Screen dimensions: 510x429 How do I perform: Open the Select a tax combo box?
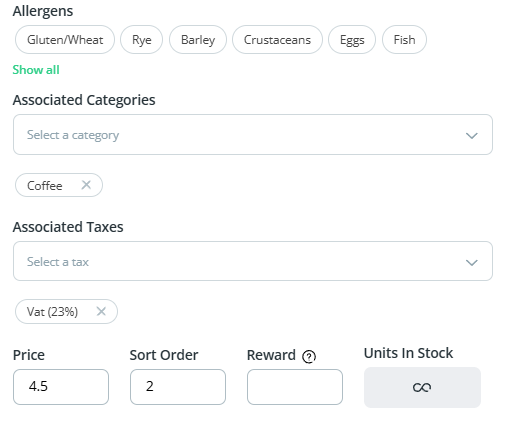(253, 261)
